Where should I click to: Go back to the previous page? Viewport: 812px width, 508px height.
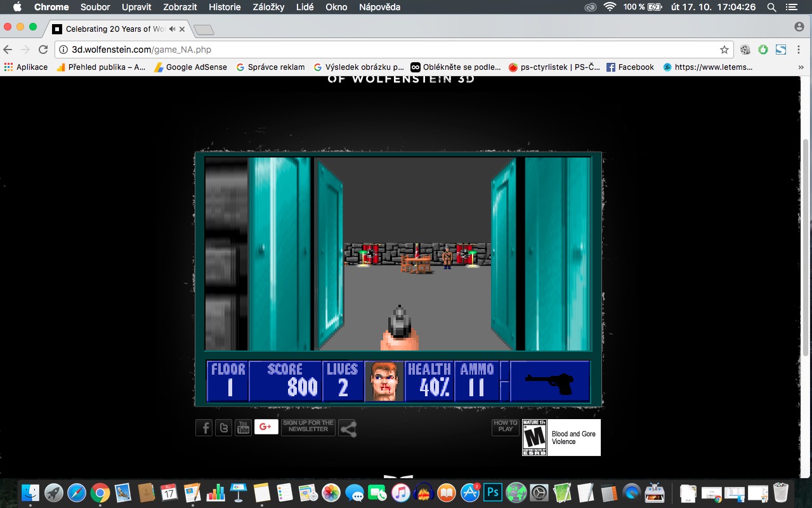pyautogui.click(x=8, y=50)
